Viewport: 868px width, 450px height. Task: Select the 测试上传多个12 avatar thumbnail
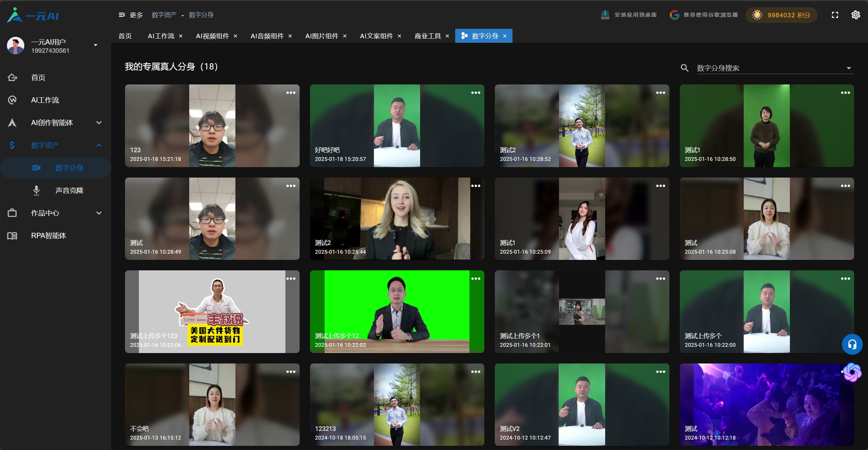coord(397,311)
